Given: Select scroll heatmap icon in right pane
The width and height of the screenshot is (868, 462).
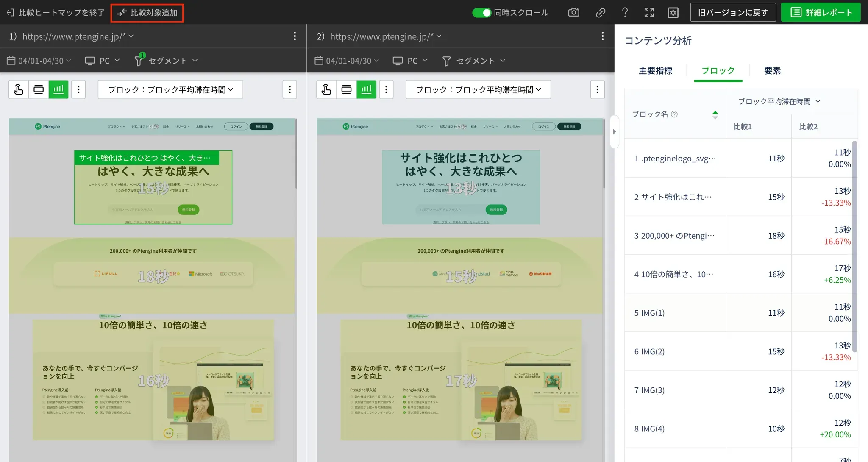Looking at the screenshot, I should click(346, 89).
